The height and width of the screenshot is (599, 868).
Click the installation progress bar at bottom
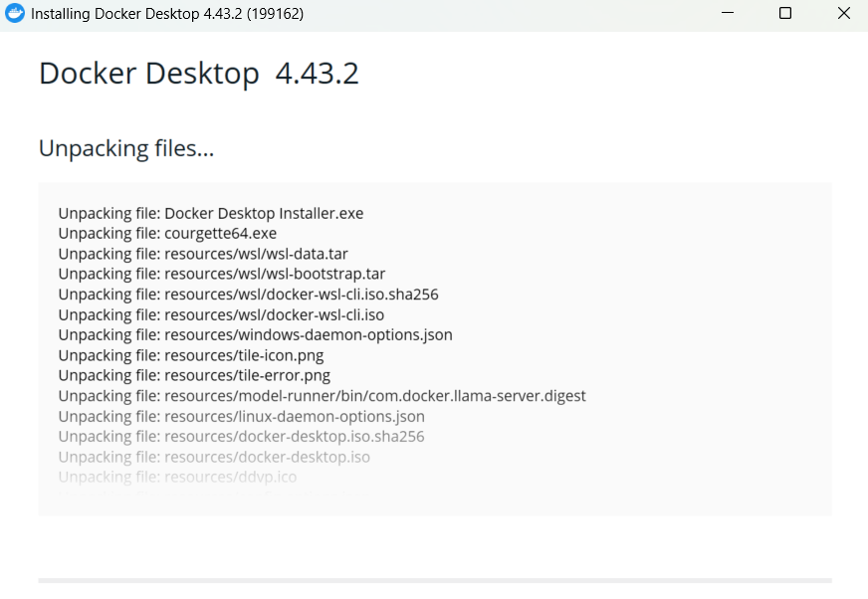[x=435, y=581]
